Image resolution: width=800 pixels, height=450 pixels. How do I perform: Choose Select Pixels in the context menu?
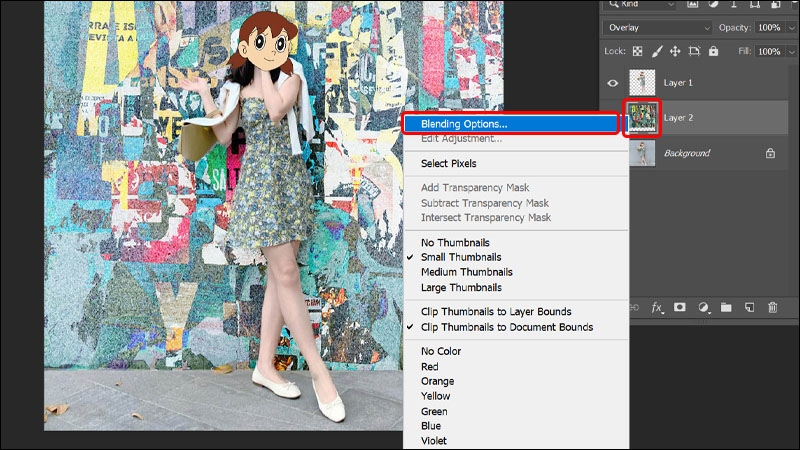(448, 164)
